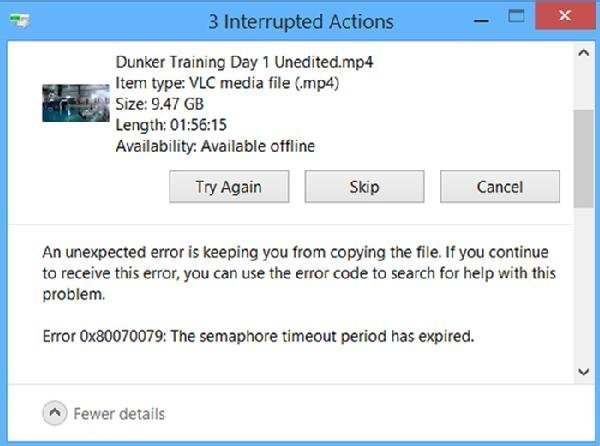
Task: Close the Interrupted Actions dialog
Action: (565, 15)
